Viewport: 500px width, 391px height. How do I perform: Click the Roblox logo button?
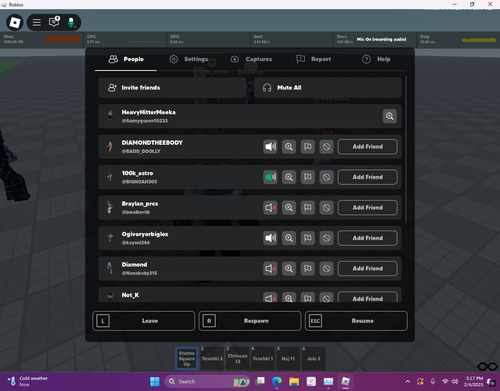tap(15, 23)
